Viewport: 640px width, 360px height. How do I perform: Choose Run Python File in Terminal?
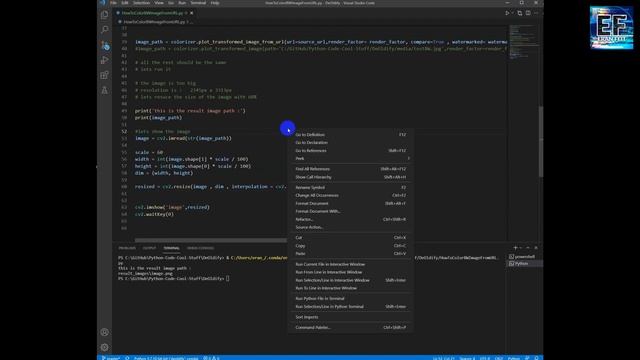tap(351, 298)
